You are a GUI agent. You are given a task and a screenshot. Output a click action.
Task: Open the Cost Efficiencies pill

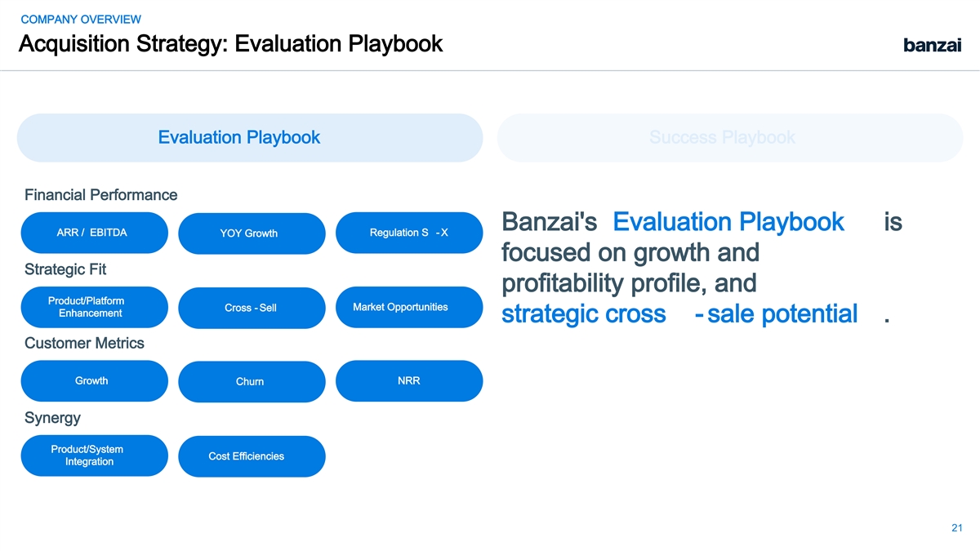249,456
